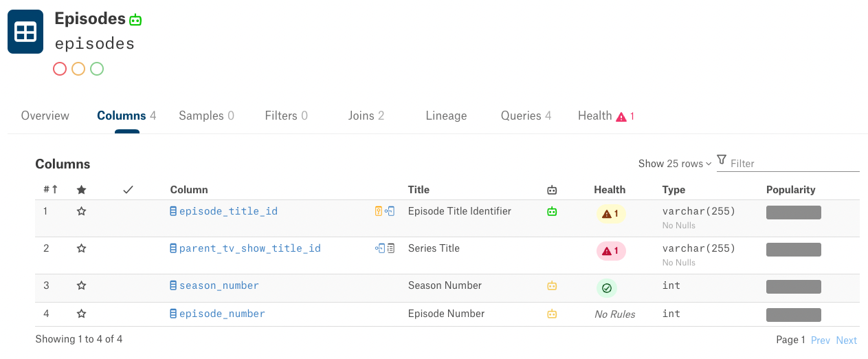Click the column icon before episode_title_id
Image resolution: width=868 pixels, height=359 pixels.
(x=173, y=212)
